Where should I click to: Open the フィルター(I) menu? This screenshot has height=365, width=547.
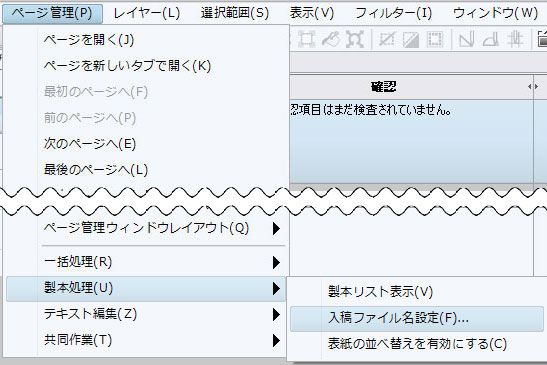(x=394, y=13)
